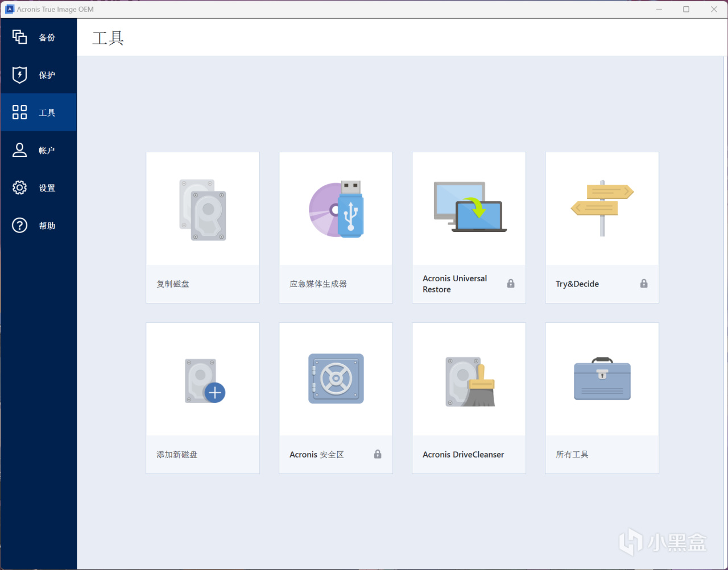Screen dimensions: 728x570
Task: Switch to the 保护 (Protection) sidebar section
Action: point(38,75)
